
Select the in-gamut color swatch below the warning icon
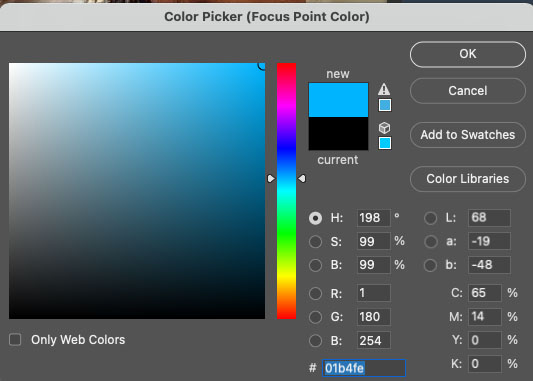click(x=385, y=105)
